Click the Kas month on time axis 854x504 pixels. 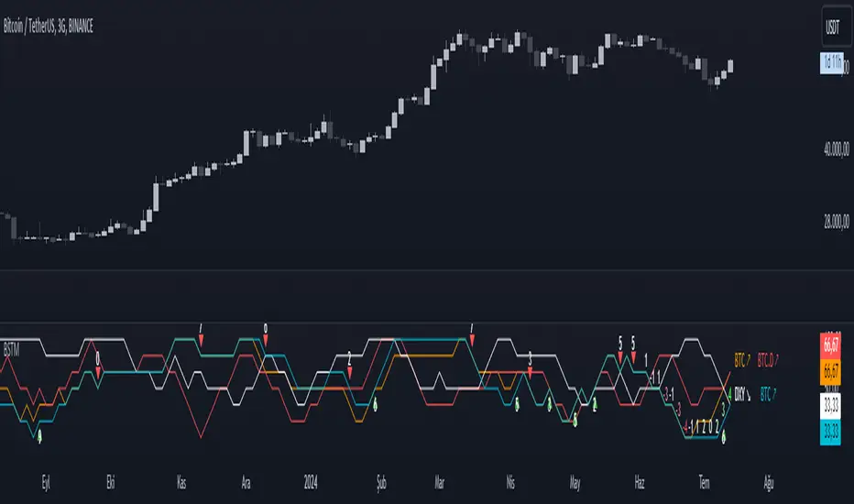tap(181, 483)
